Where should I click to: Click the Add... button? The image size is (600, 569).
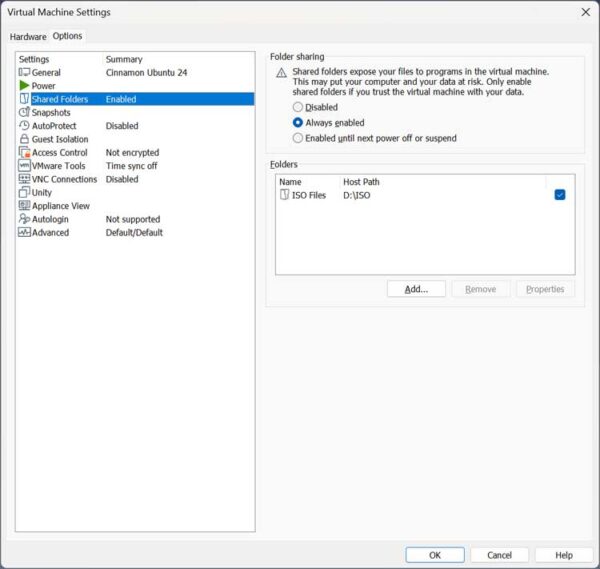pos(416,289)
